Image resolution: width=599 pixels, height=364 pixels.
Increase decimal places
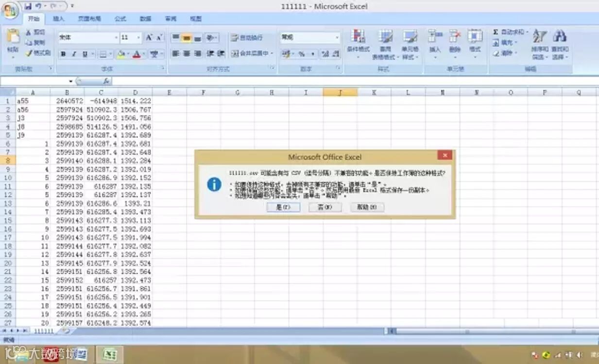325,54
